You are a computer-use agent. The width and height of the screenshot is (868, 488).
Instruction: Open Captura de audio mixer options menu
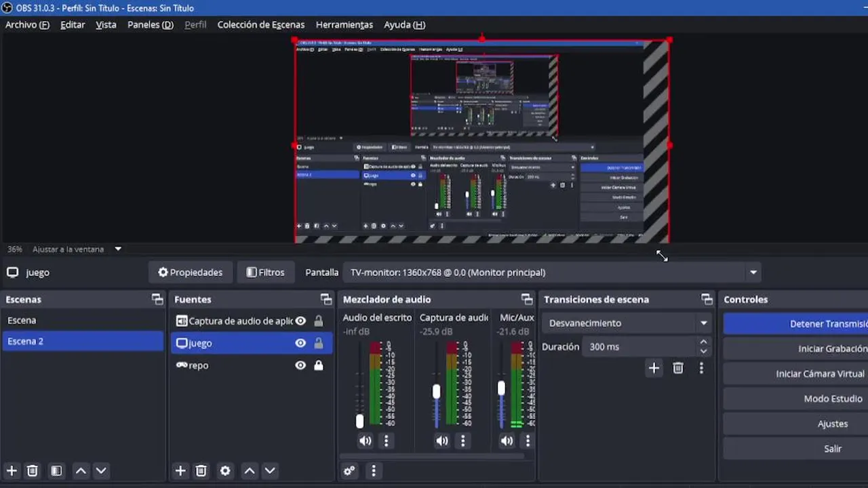click(x=463, y=441)
